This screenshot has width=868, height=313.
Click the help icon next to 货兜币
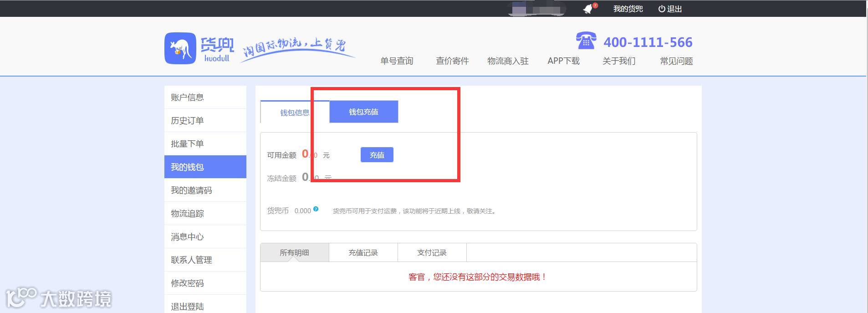pyautogui.click(x=316, y=209)
